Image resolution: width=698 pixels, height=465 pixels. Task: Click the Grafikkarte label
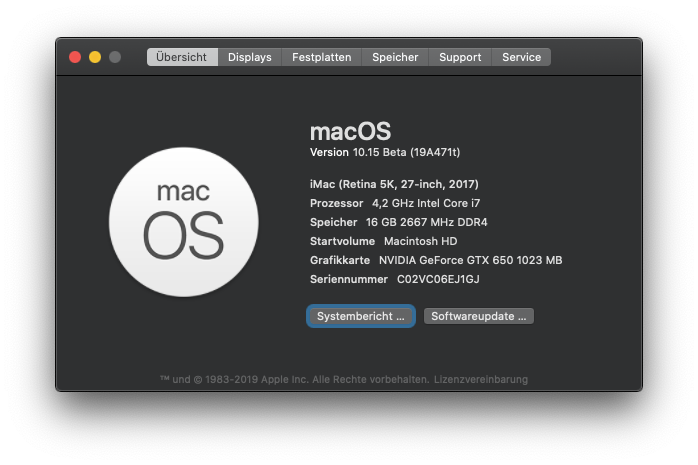340,260
